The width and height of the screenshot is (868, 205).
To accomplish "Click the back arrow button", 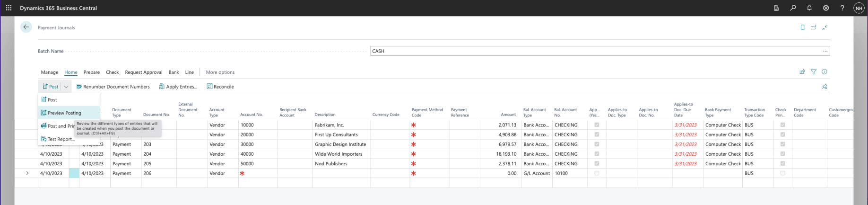I will point(26,27).
